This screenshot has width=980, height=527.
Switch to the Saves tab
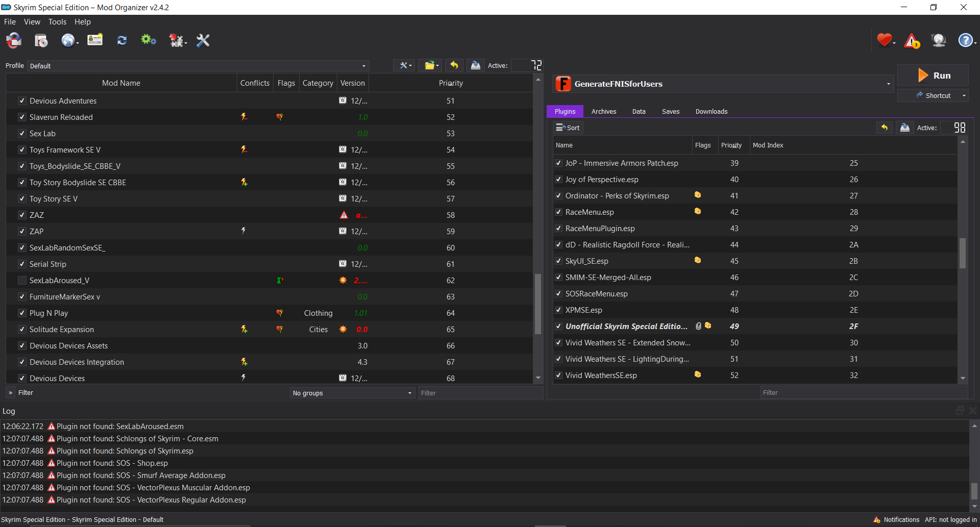point(671,111)
